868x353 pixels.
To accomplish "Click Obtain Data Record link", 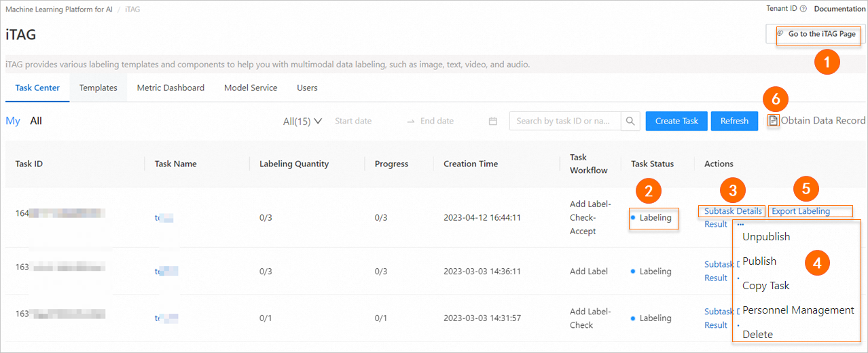I will click(823, 121).
